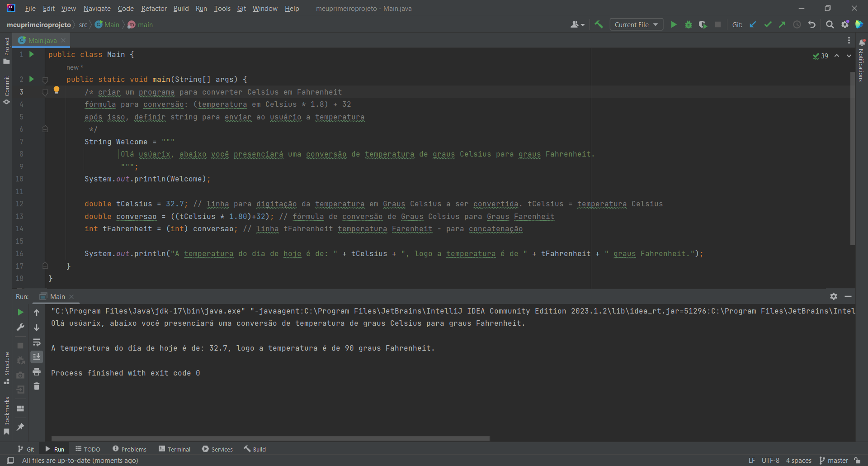The width and height of the screenshot is (868, 466).
Task: Open the Code With Me user dropdown
Action: (577, 25)
